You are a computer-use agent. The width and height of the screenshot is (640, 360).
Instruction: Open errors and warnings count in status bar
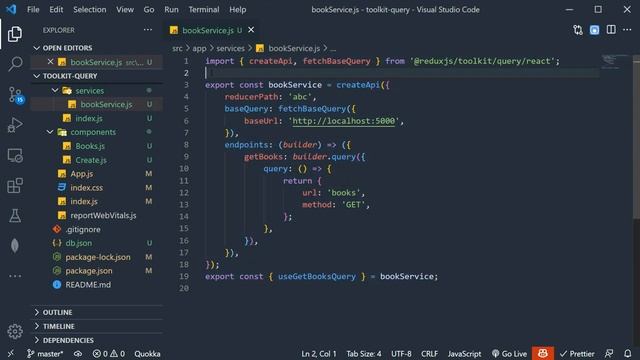click(109, 353)
